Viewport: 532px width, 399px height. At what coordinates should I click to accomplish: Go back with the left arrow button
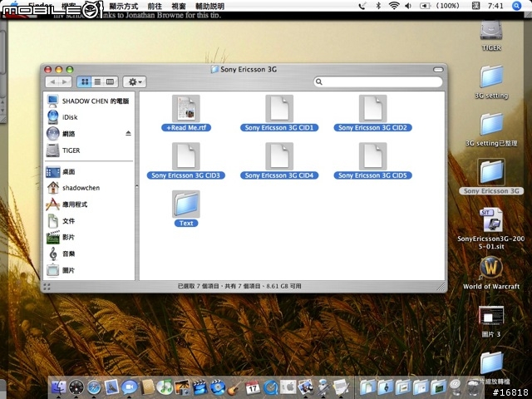(x=52, y=81)
